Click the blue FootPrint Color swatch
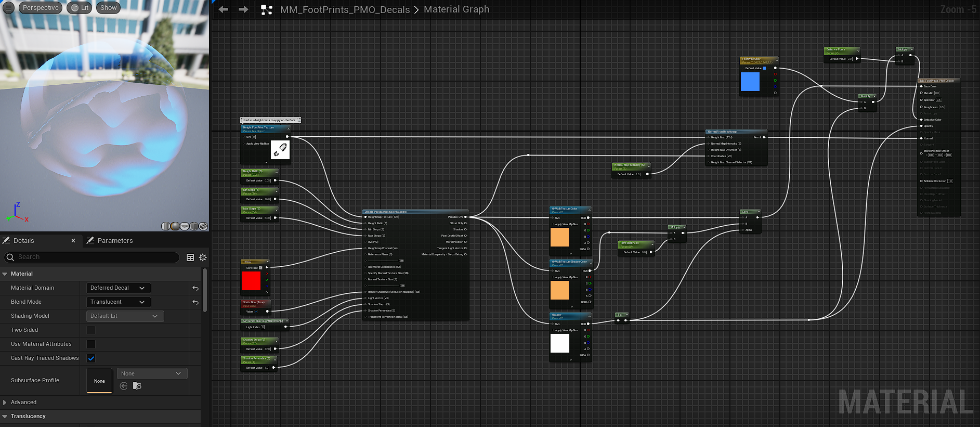Screen dimensions: 980x427 [750, 82]
